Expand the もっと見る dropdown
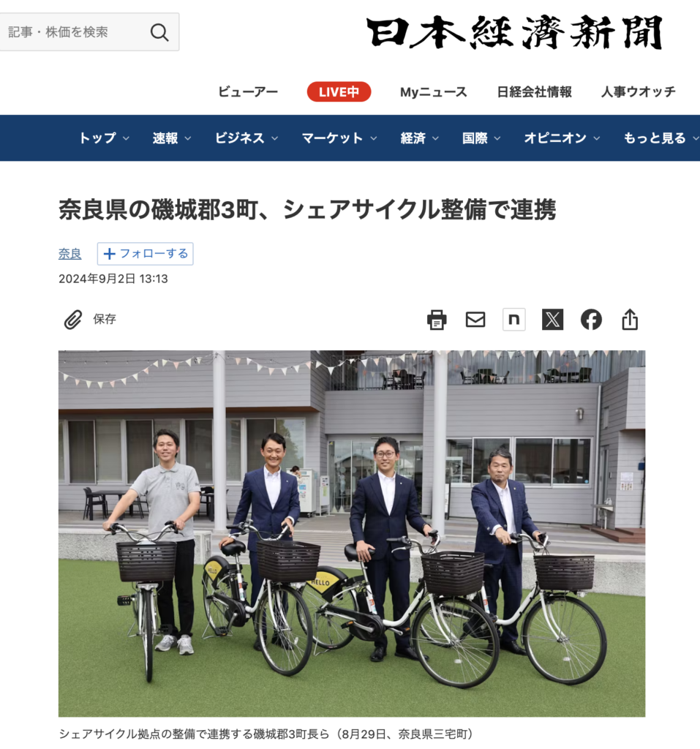The height and width of the screenshot is (749, 700). pyautogui.click(x=661, y=138)
